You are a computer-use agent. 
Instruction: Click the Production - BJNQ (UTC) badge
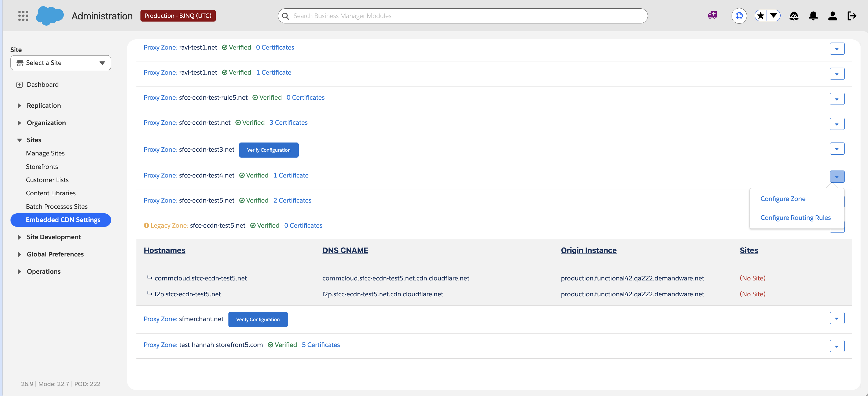point(178,16)
